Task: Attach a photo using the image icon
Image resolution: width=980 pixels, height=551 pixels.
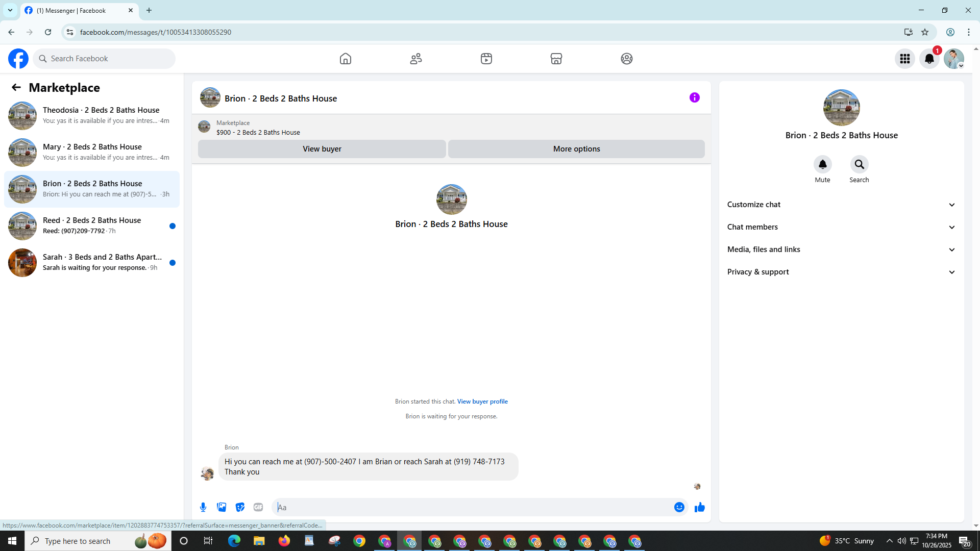Action: coord(222,507)
